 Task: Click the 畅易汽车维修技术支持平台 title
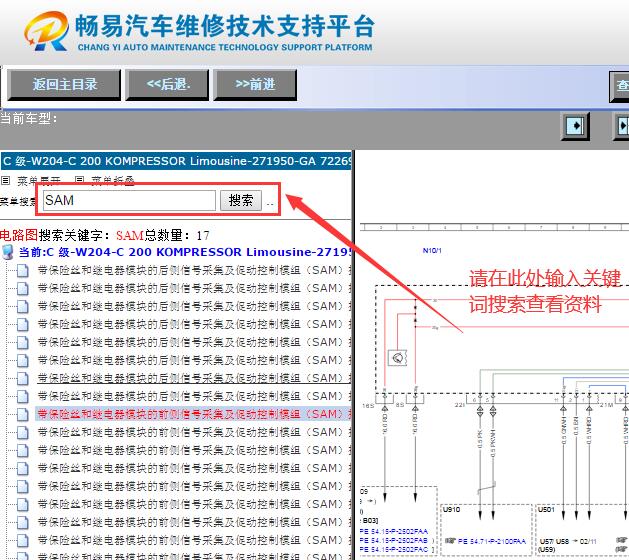click(x=225, y=25)
